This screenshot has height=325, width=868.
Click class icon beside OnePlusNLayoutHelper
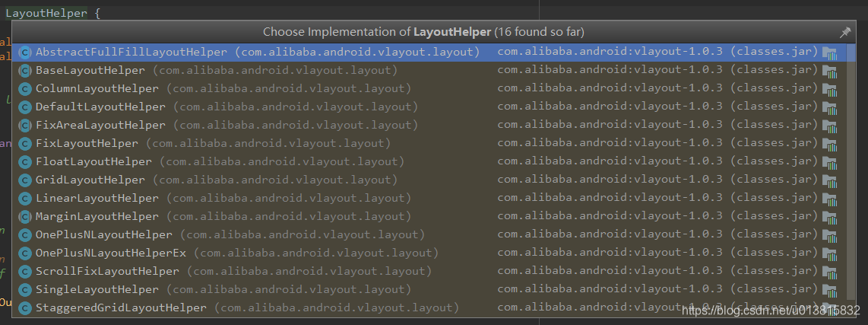pos(24,236)
